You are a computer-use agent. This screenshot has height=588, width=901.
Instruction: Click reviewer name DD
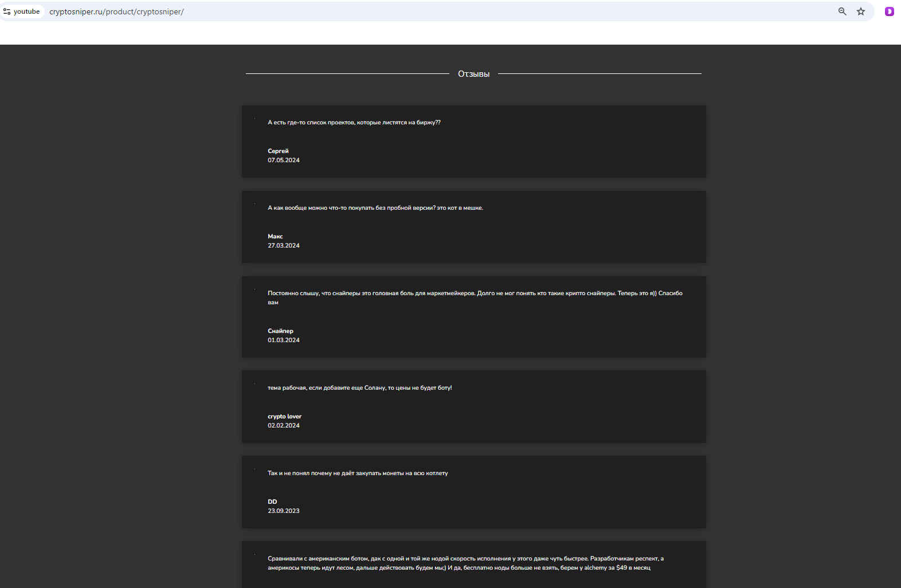tap(272, 502)
